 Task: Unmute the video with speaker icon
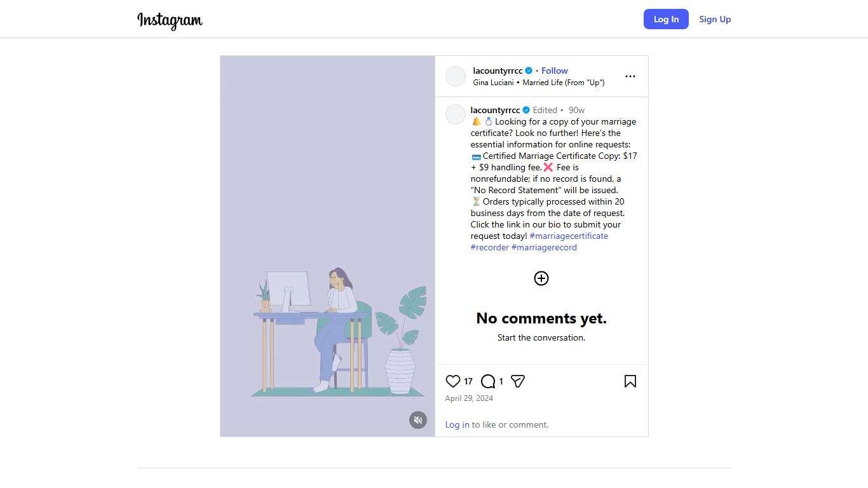417,420
